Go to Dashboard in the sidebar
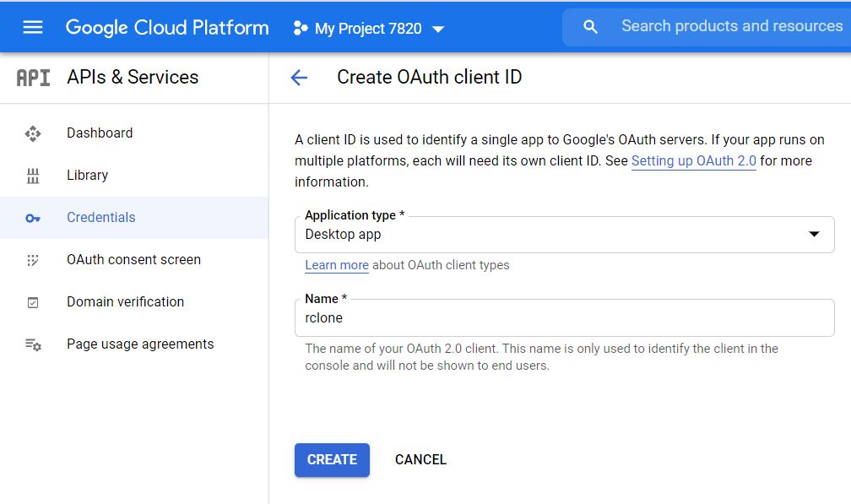 click(x=100, y=133)
